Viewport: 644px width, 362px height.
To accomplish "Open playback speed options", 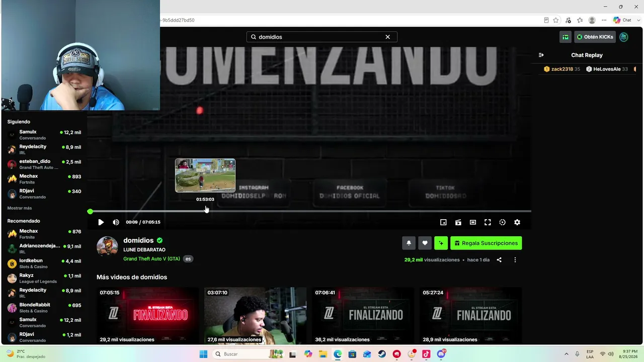I will pos(502,222).
